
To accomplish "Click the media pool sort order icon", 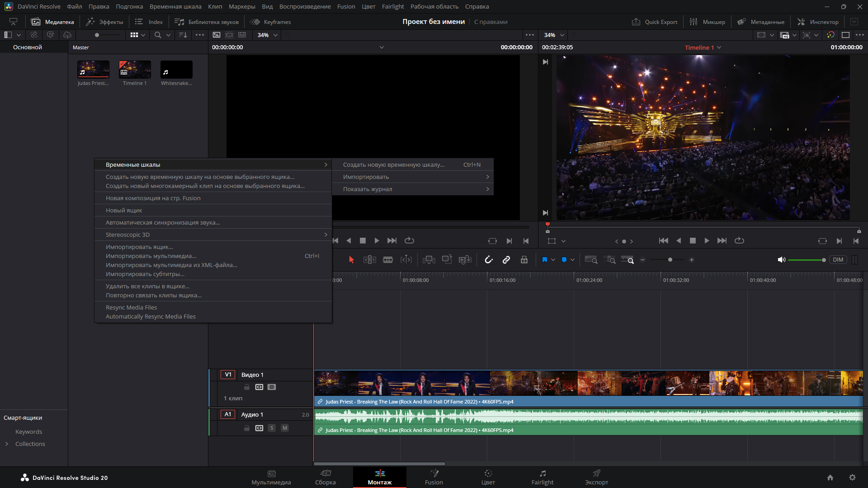I will click(x=183, y=35).
